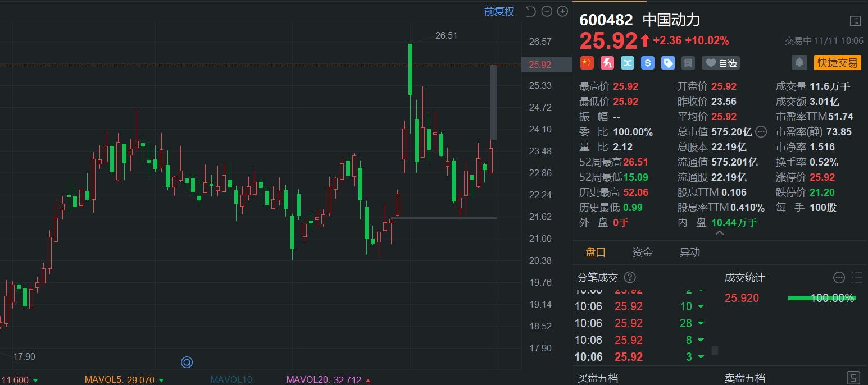This screenshot has height=385, width=868.
Task: Collapse the quote details with up chevron
Action: [720, 233]
